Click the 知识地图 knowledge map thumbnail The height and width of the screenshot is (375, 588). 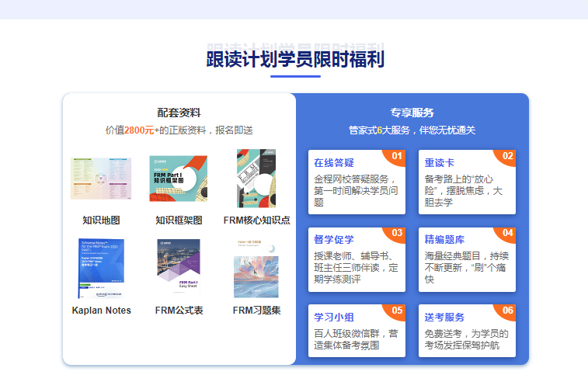point(101,179)
